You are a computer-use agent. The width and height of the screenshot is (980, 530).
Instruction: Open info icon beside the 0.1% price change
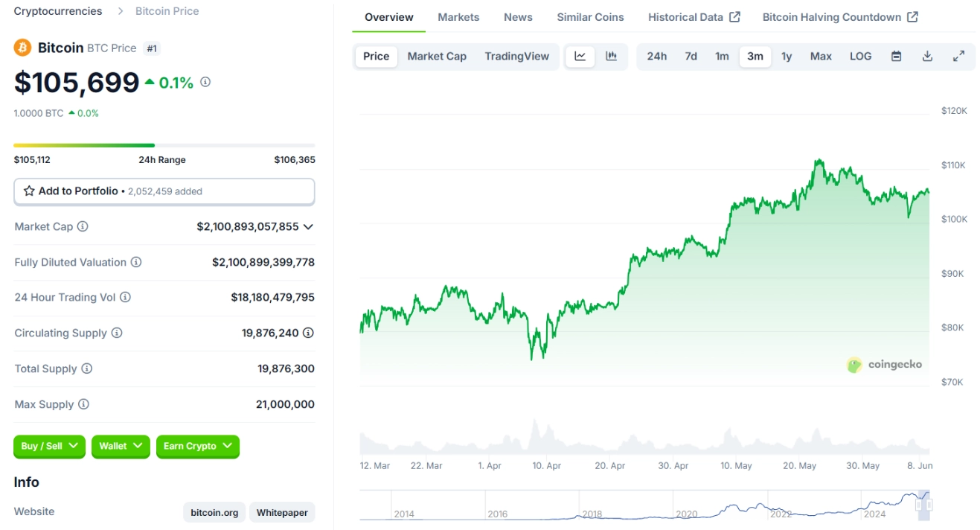pyautogui.click(x=205, y=82)
